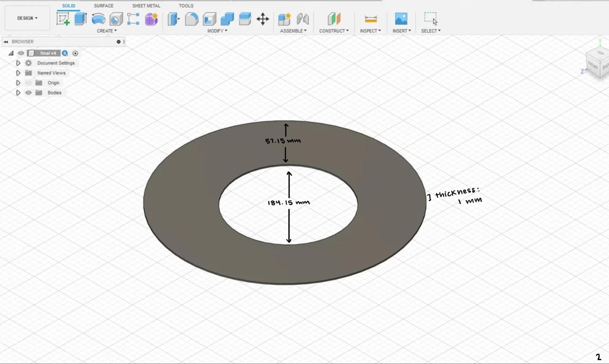Collapse the final v4 root node

[11, 53]
